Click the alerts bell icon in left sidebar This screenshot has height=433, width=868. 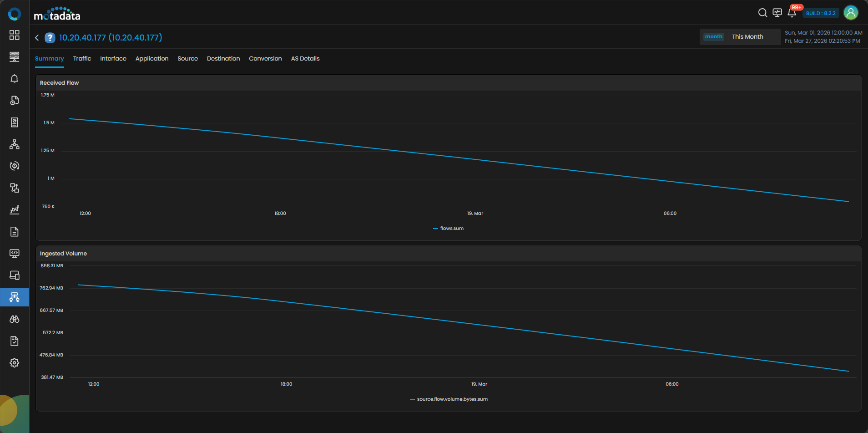(x=15, y=79)
